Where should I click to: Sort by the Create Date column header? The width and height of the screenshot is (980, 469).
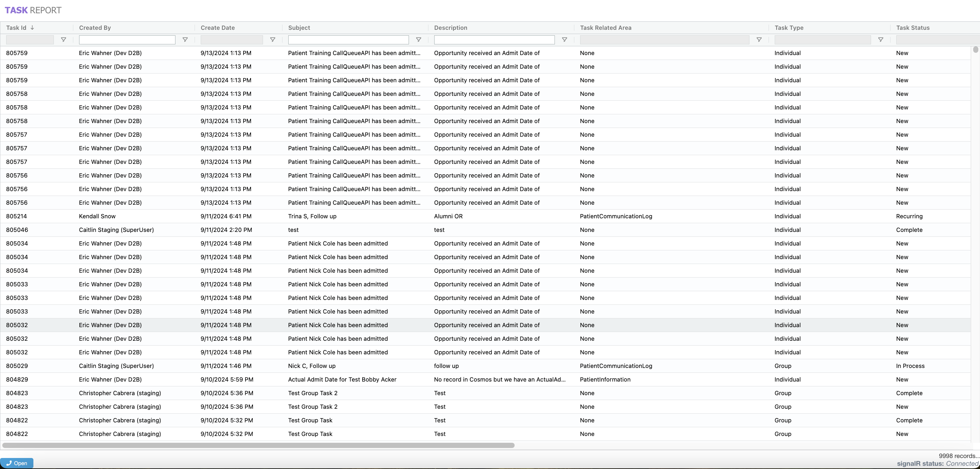coord(218,28)
